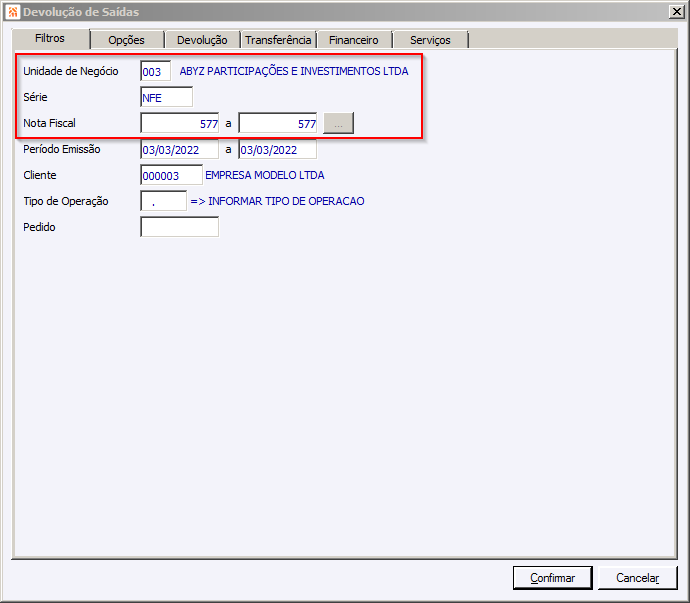The width and height of the screenshot is (690, 603).
Task: Click the start Período Emissão date field
Action: pyautogui.click(x=180, y=149)
